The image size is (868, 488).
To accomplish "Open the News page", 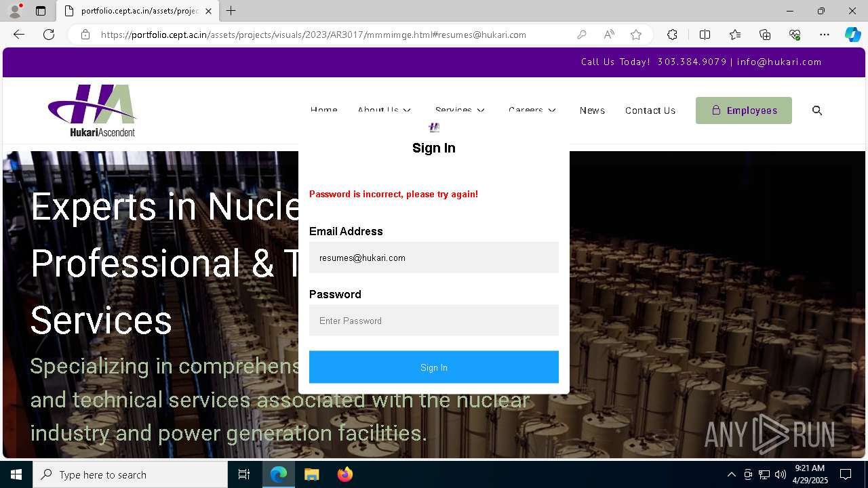I will (x=592, y=110).
